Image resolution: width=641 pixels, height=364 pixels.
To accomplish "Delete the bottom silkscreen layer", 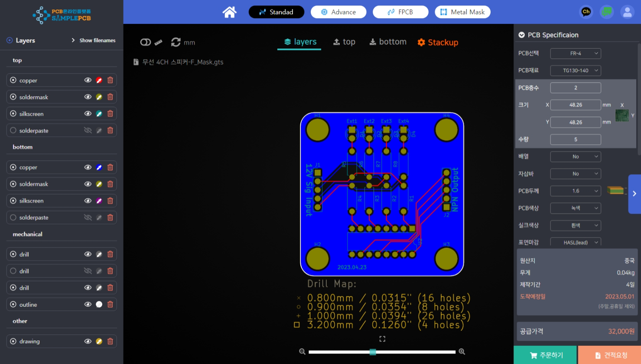I will coord(110,201).
